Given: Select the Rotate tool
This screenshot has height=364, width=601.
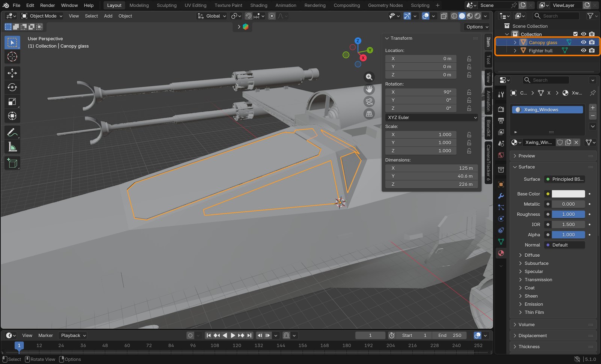Looking at the screenshot, I should (12, 87).
